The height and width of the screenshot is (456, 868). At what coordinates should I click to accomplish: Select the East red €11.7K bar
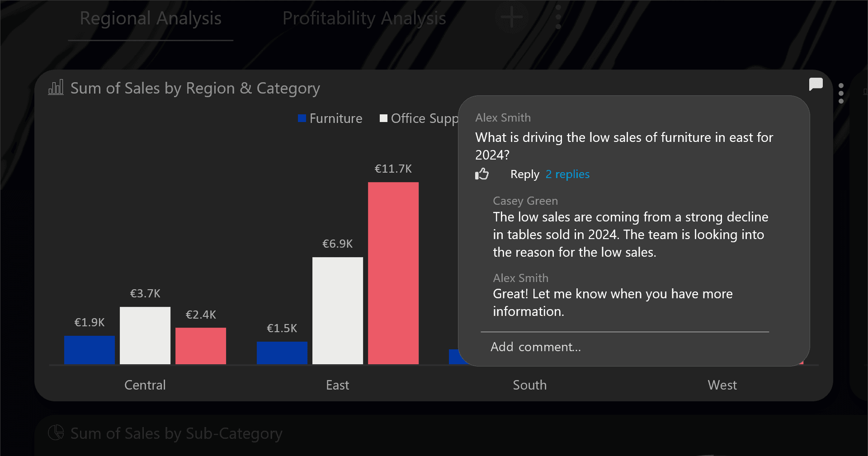coord(393,273)
